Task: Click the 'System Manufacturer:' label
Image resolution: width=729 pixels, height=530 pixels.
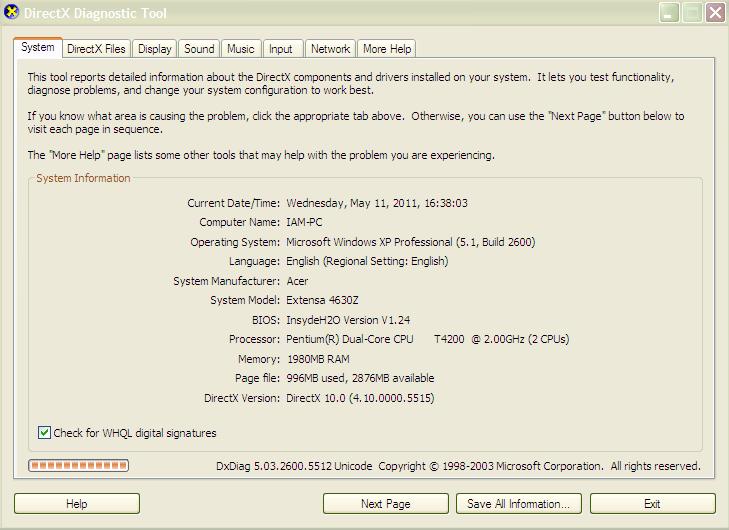Action: (x=226, y=281)
